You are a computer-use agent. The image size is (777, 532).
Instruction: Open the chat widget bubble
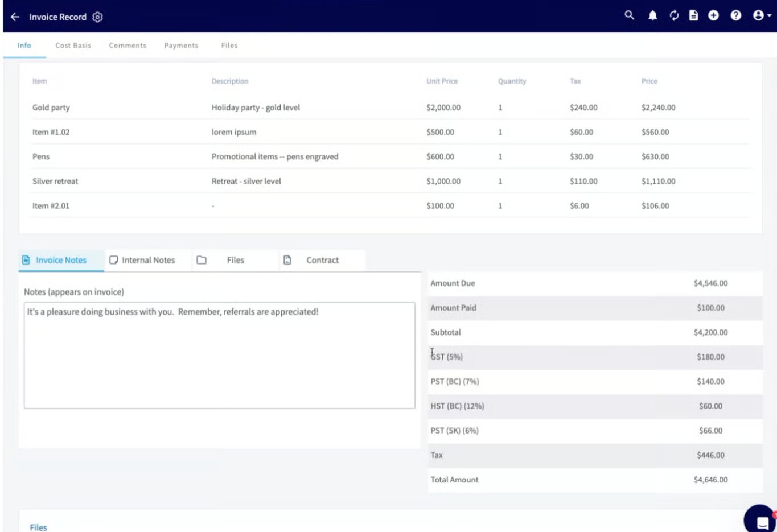762,520
